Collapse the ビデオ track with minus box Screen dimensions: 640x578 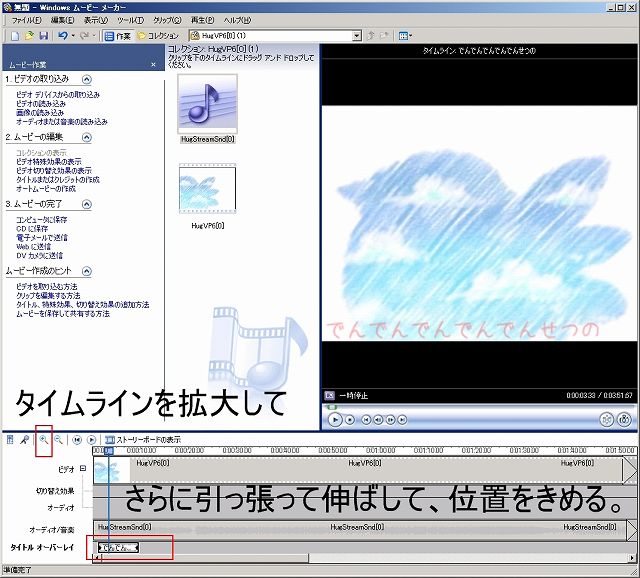[x=83, y=468]
